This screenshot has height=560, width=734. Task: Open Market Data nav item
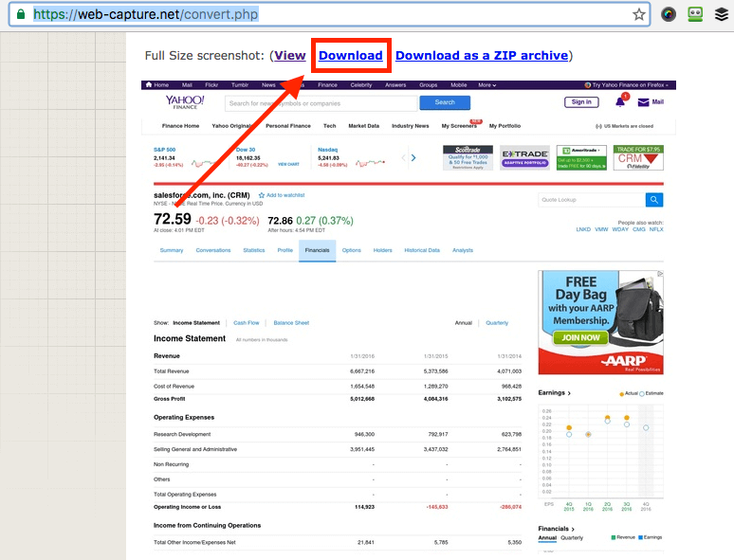(x=364, y=126)
